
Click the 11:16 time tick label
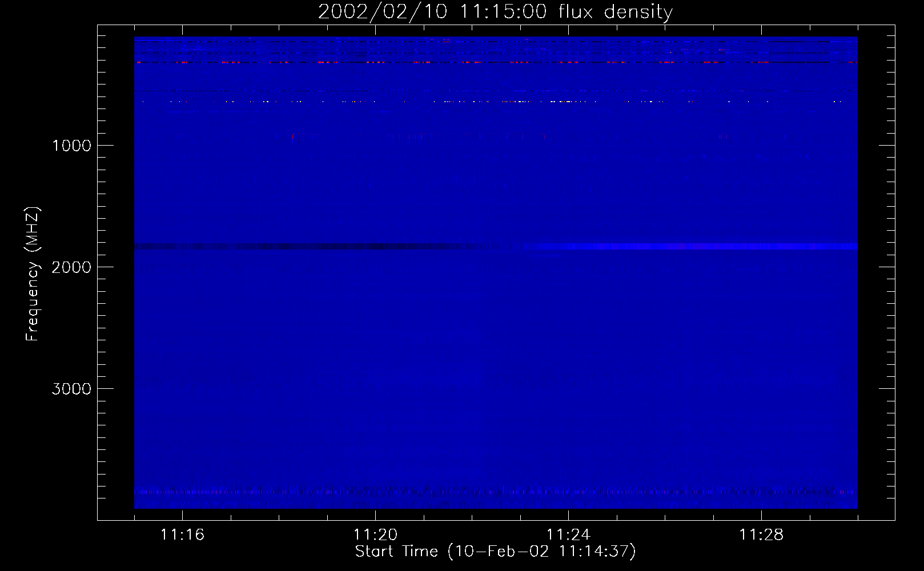pos(182,535)
